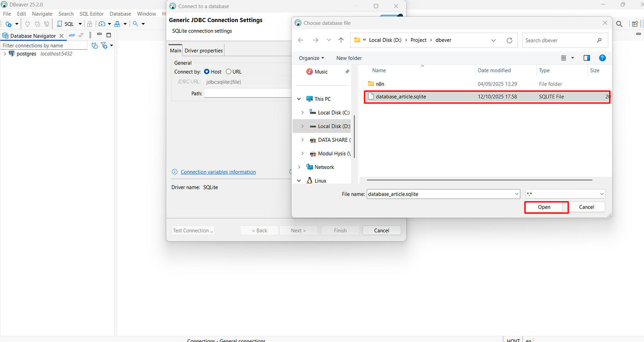Click the File name input field

[x=443, y=194]
